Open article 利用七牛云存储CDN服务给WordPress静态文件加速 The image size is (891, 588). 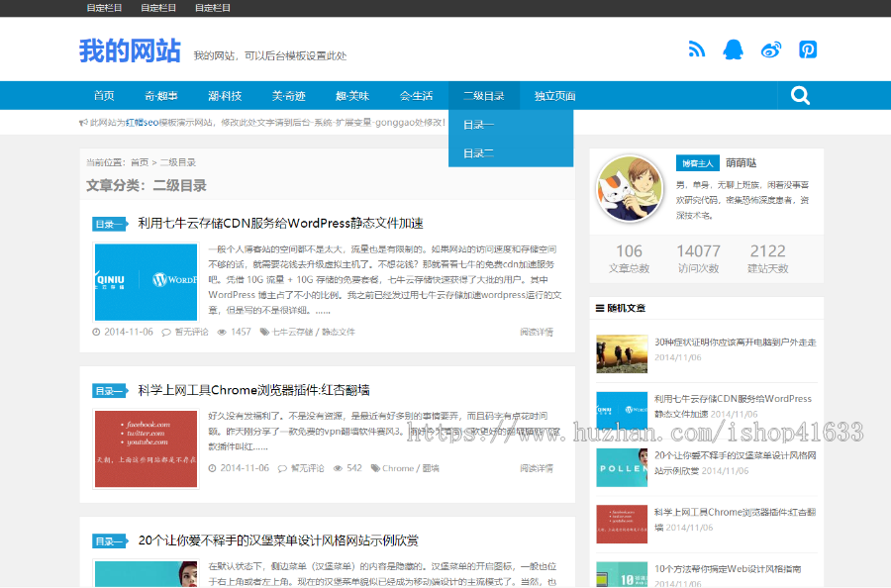tap(281, 224)
